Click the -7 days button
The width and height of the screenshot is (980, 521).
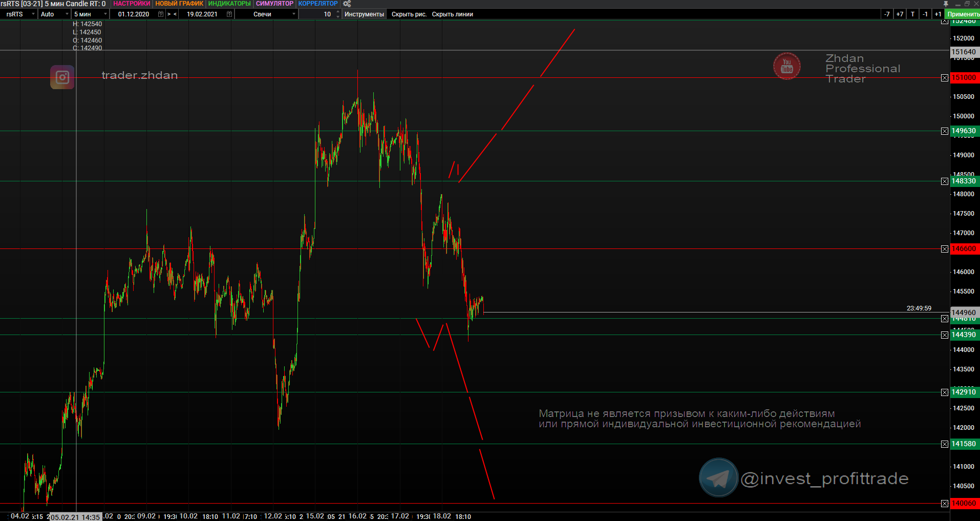887,14
